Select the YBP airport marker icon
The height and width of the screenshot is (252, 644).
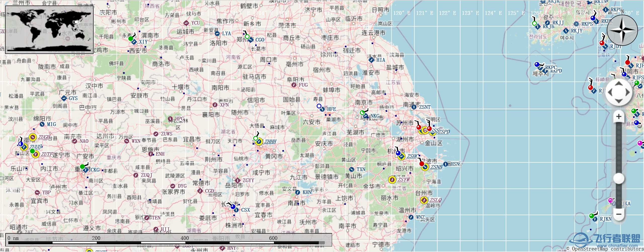(37, 193)
